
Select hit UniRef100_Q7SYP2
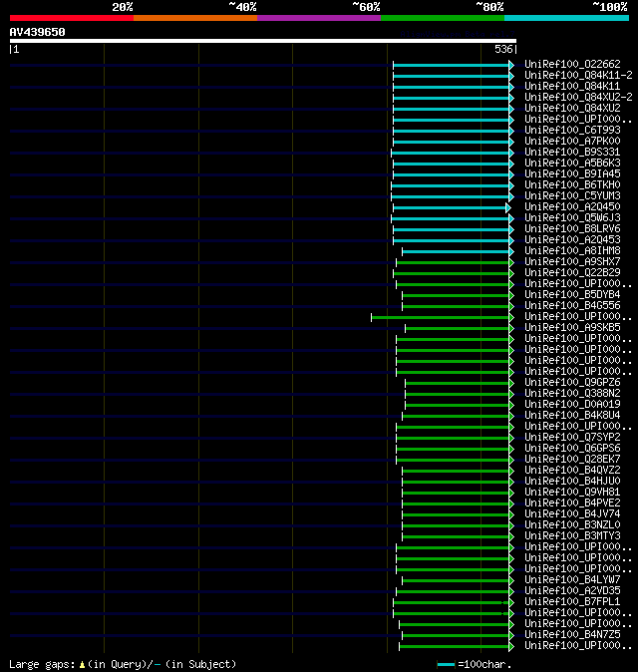pyautogui.click(x=572, y=437)
